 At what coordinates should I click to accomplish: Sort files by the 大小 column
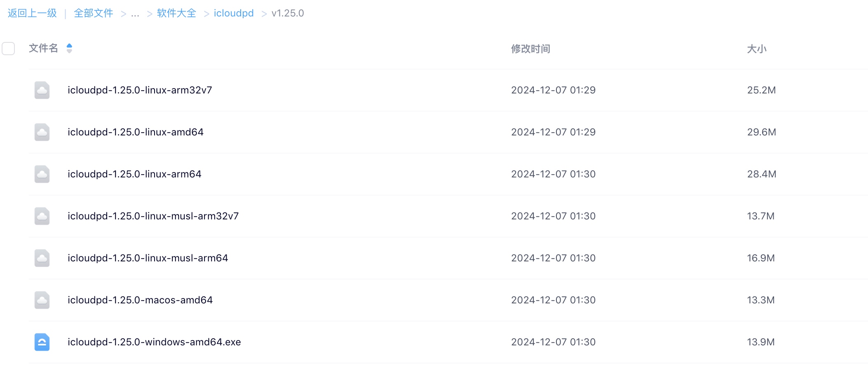click(x=757, y=49)
